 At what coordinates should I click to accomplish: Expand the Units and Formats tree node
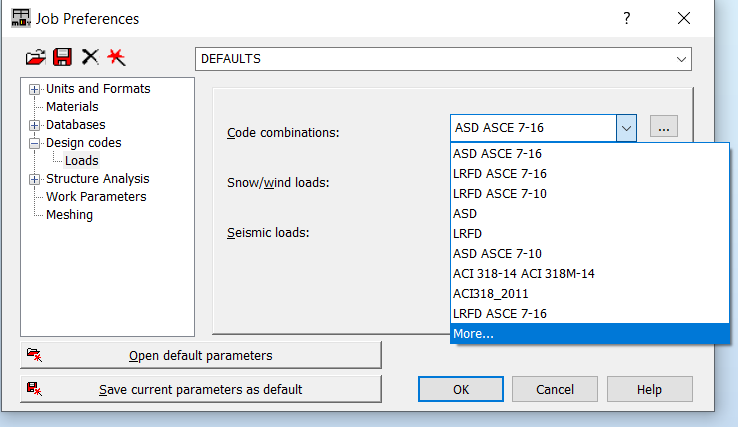[x=35, y=89]
